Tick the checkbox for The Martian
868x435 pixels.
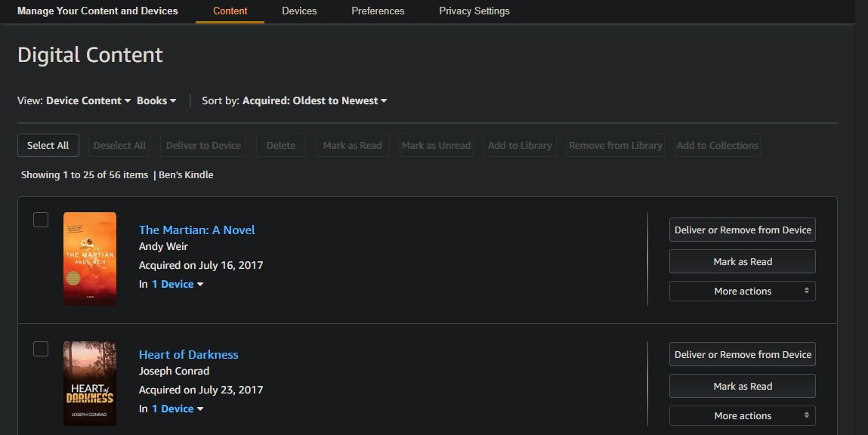[x=40, y=220]
